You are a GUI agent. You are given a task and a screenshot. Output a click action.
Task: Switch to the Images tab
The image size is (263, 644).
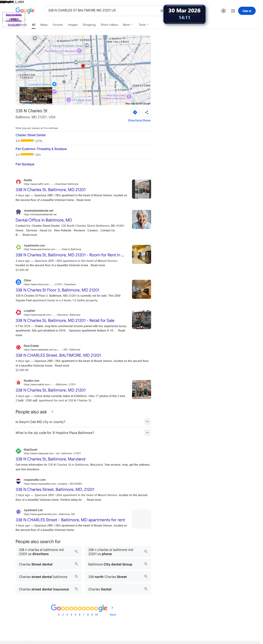73,25
